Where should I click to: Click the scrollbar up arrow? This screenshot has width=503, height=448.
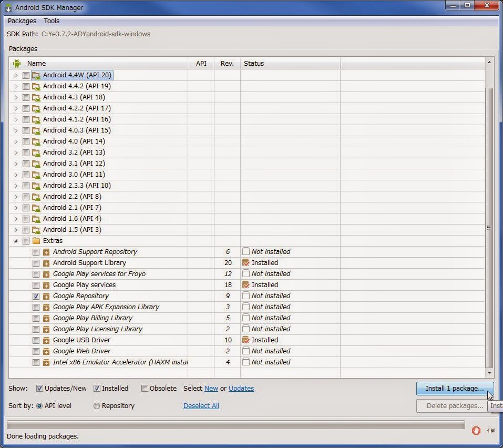489,62
